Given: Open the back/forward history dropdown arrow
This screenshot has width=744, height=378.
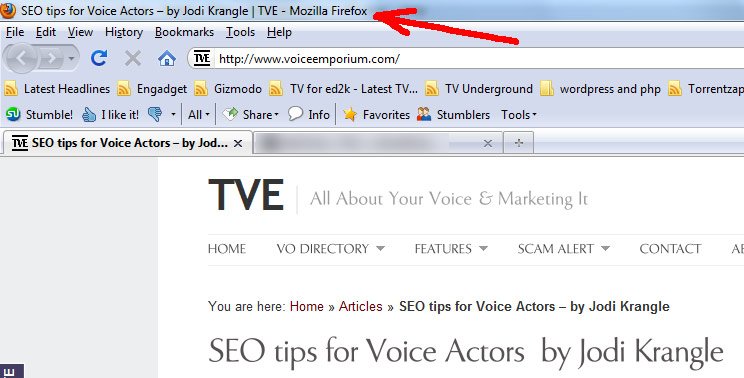Looking at the screenshot, I should [x=72, y=58].
